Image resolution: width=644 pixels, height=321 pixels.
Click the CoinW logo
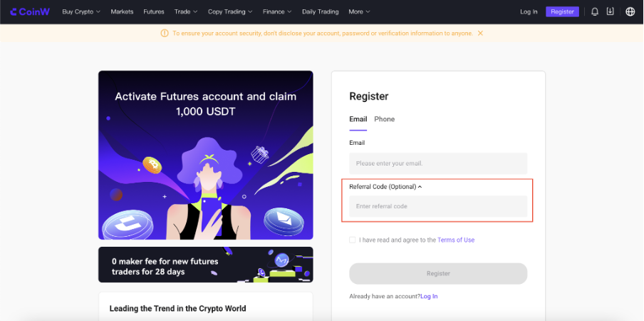(31, 11)
